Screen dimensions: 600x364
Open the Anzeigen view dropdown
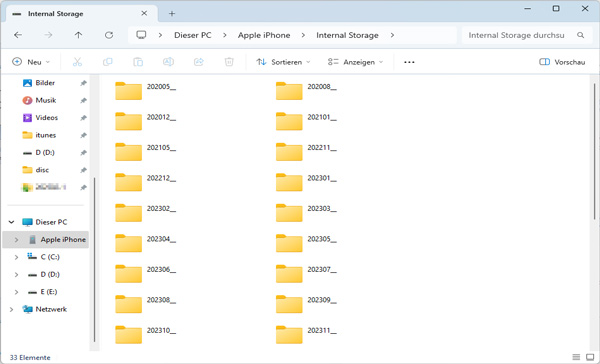(x=355, y=62)
